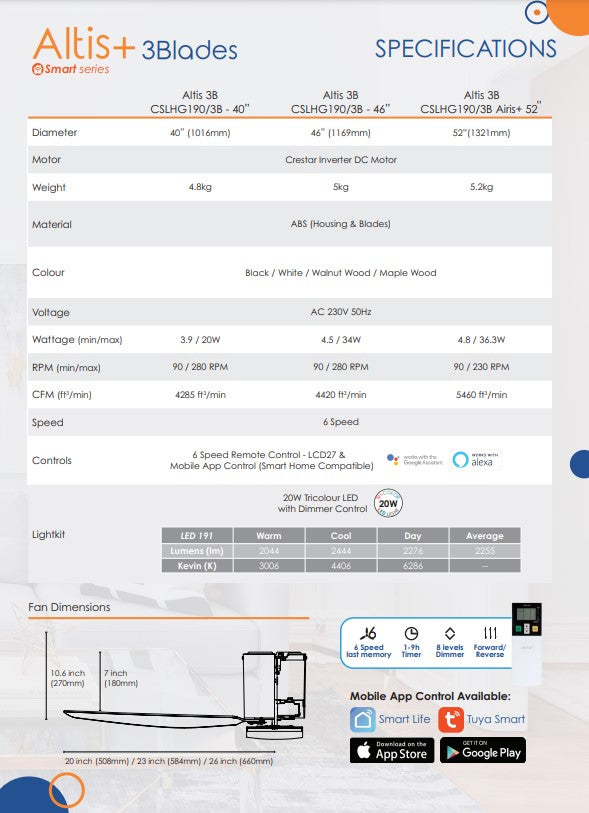Click the Lightkit row label

point(48,535)
